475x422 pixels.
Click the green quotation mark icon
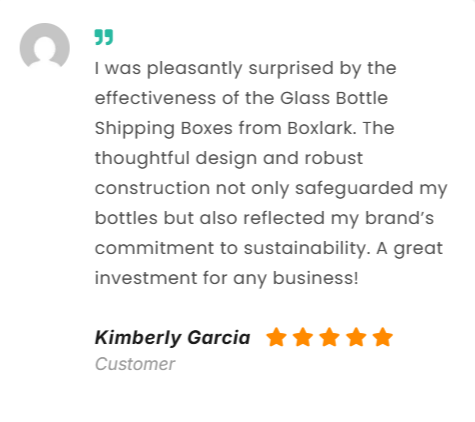(104, 37)
